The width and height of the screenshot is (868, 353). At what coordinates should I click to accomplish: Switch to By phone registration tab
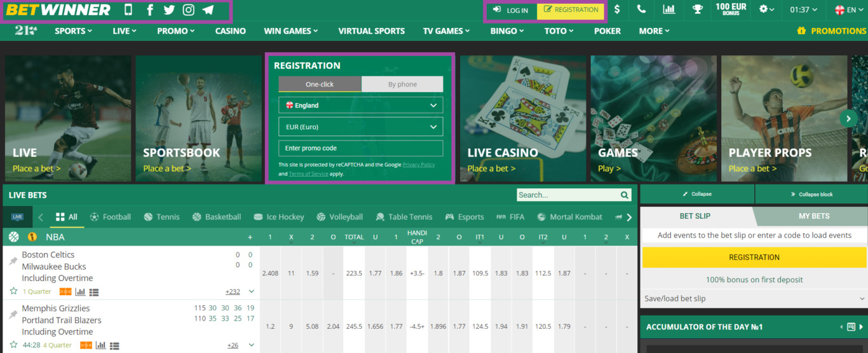point(402,84)
